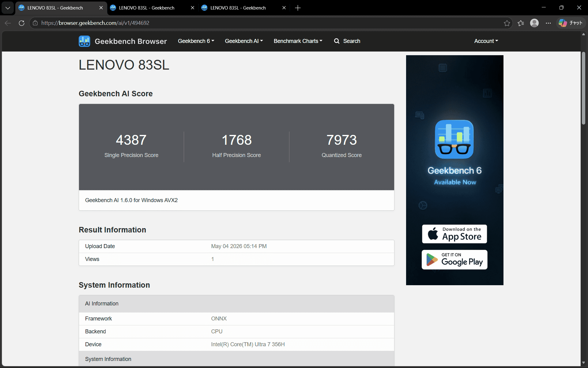The width and height of the screenshot is (588, 368).
Task: Open the favorites list icon
Action: (x=521, y=23)
